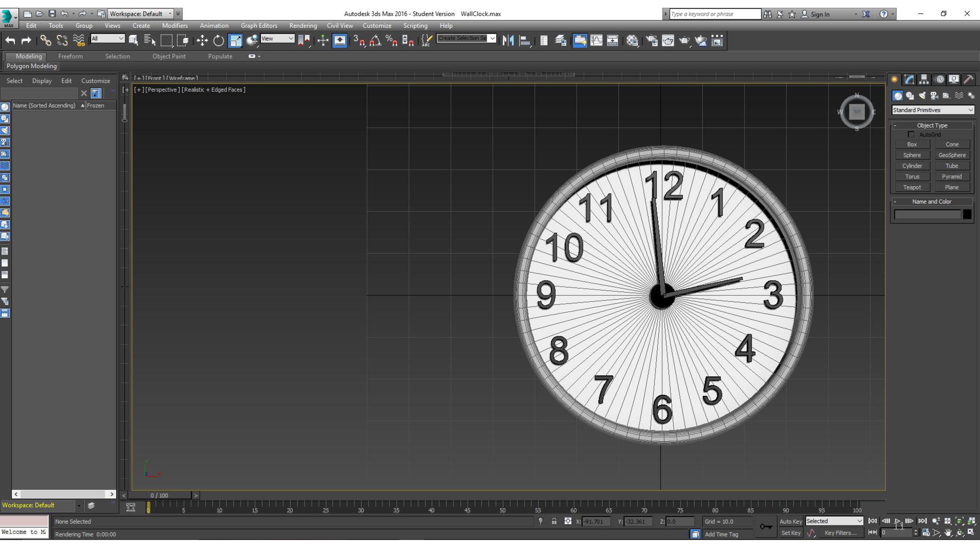Screen dimensions: 980x551
Task: Click the Teapot primitive button
Action: [x=912, y=187]
